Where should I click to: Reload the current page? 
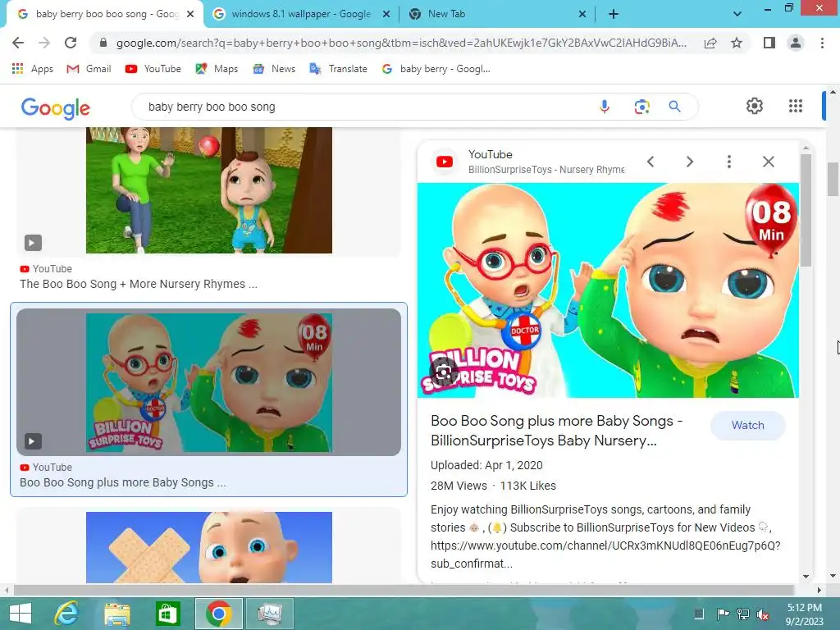coord(71,43)
